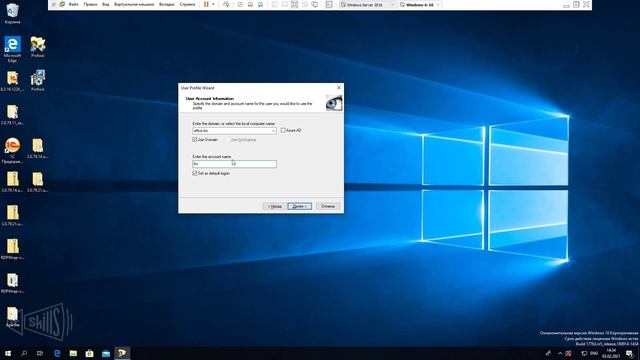Show hidden tray icons chevron
This screenshot has height=360, width=640.
coord(560,353)
